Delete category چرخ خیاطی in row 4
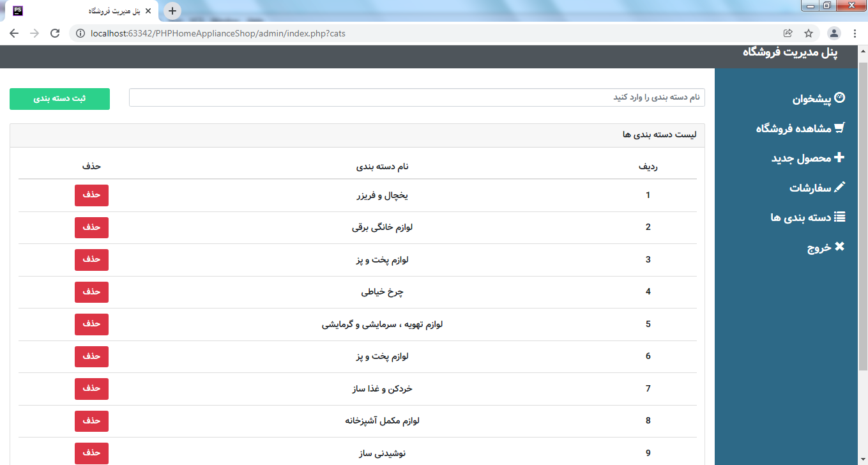The width and height of the screenshot is (868, 465). point(91,292)
